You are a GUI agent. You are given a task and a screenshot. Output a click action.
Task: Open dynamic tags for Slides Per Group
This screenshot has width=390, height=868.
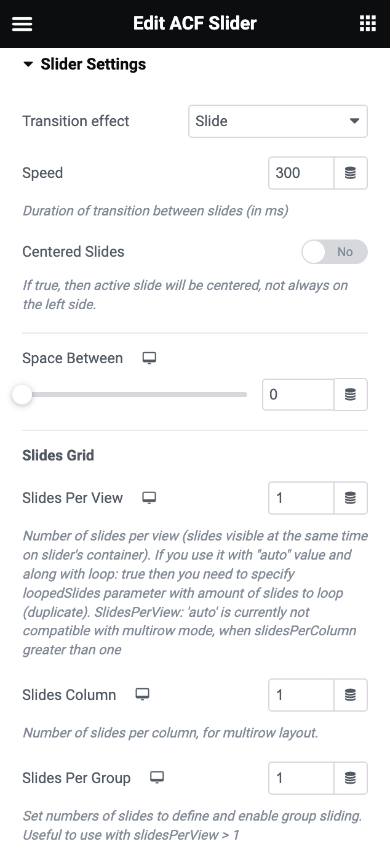point(350,778)
